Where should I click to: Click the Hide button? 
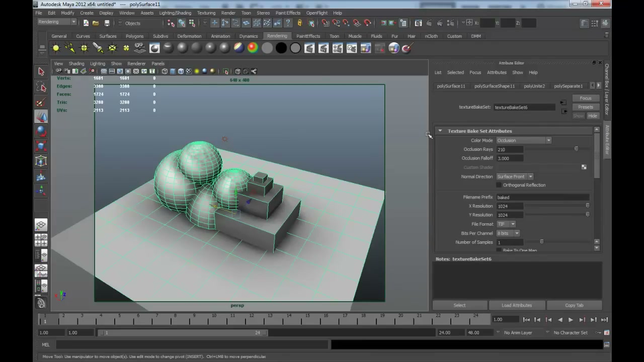coord(593,116)
